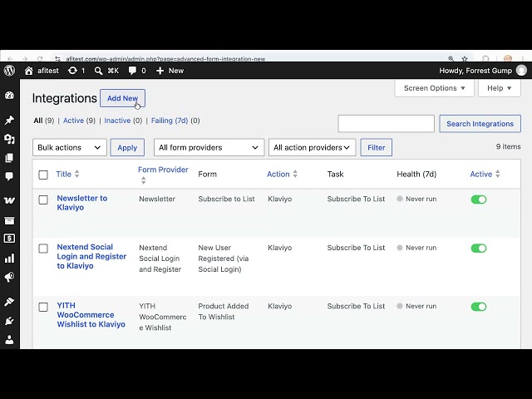The image size is (532, 399).
Task: Open Payments dollar icon in sidebar
Action: pos(9,239)
